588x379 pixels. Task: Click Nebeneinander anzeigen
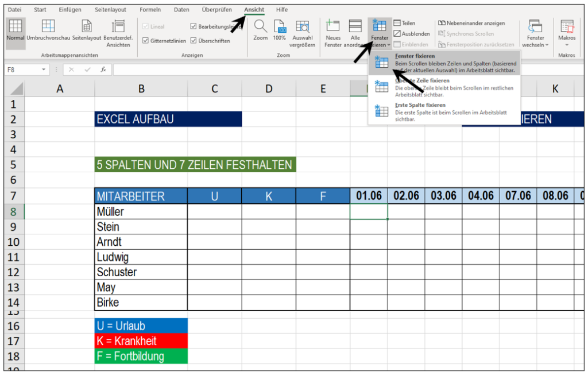[471, 23]
